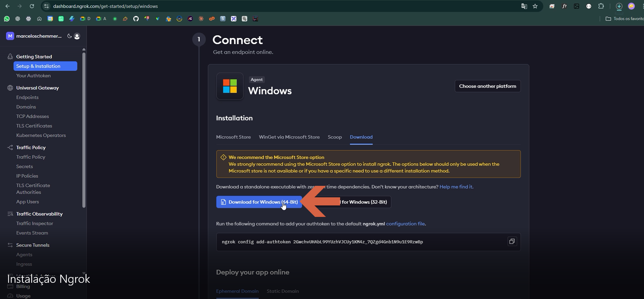Copy the authtoken command to clipboard

pos(512,241)
